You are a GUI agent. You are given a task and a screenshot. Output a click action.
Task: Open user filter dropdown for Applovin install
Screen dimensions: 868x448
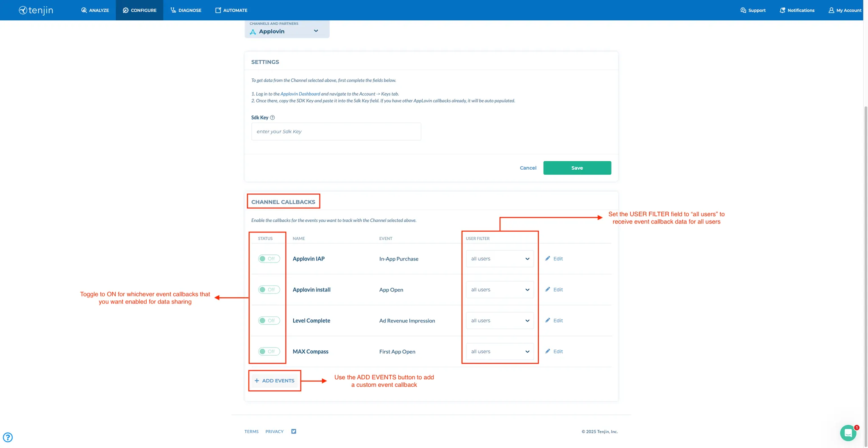tap(500, 290)
